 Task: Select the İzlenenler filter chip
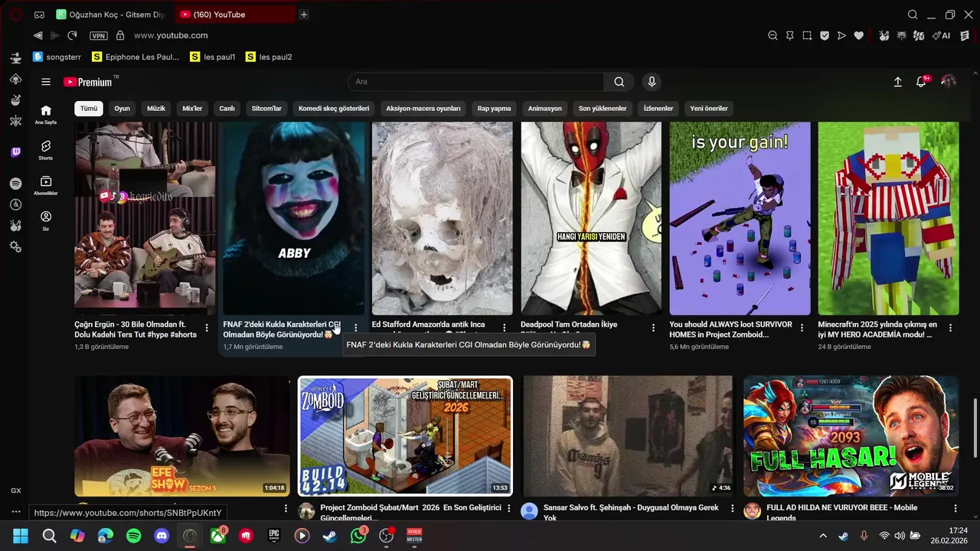658,109
